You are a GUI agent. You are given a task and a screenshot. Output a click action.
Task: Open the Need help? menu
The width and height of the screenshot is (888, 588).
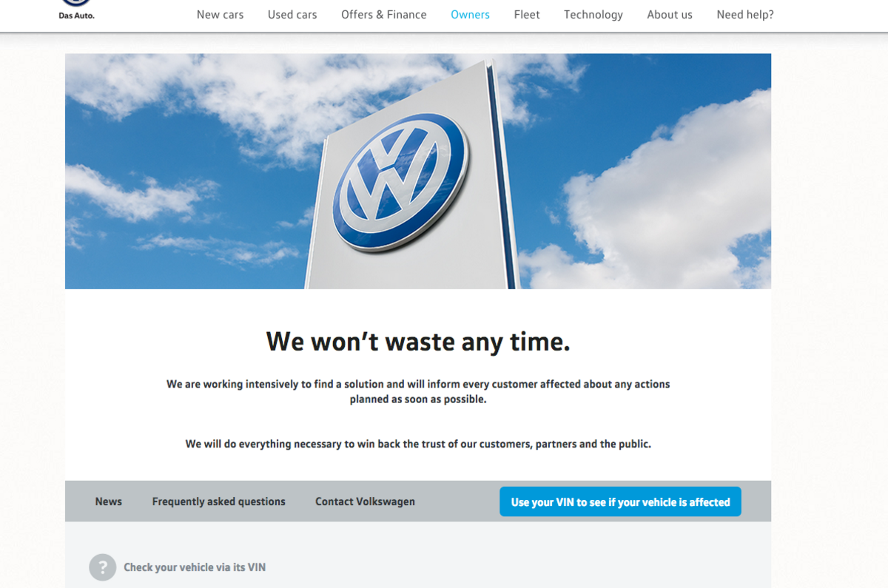[x=744, y=14]
